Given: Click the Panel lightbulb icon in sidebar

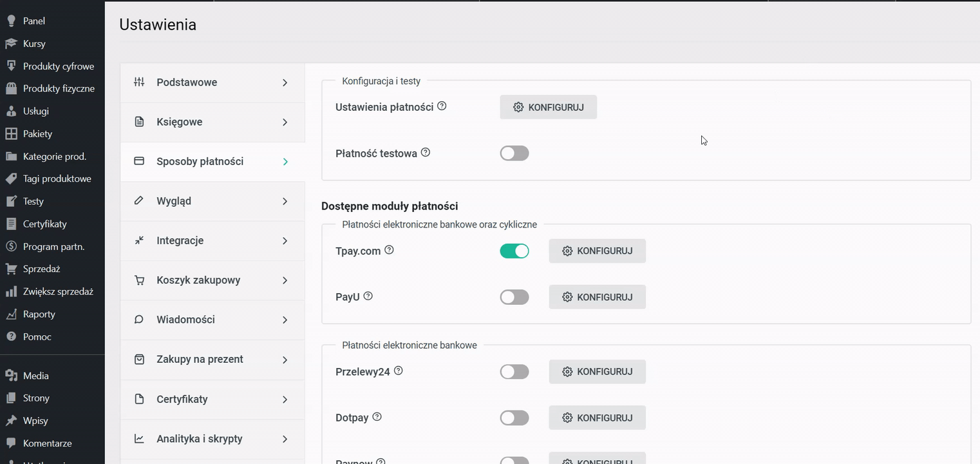Looking at the screenshot, I should (11, 21).
